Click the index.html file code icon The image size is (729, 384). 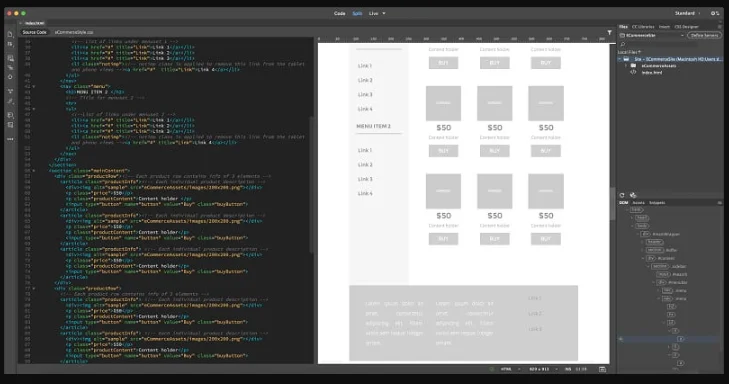tap(633, 73)
